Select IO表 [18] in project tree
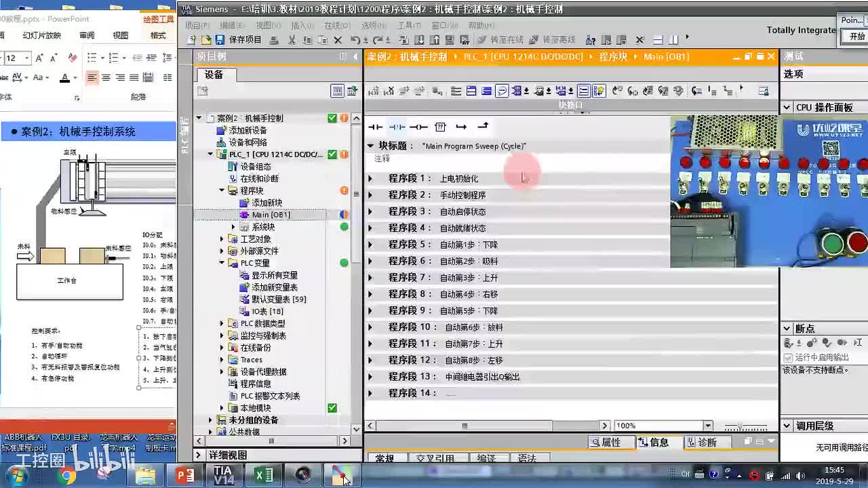Screen dimensions: 868x488 [267, 312]
